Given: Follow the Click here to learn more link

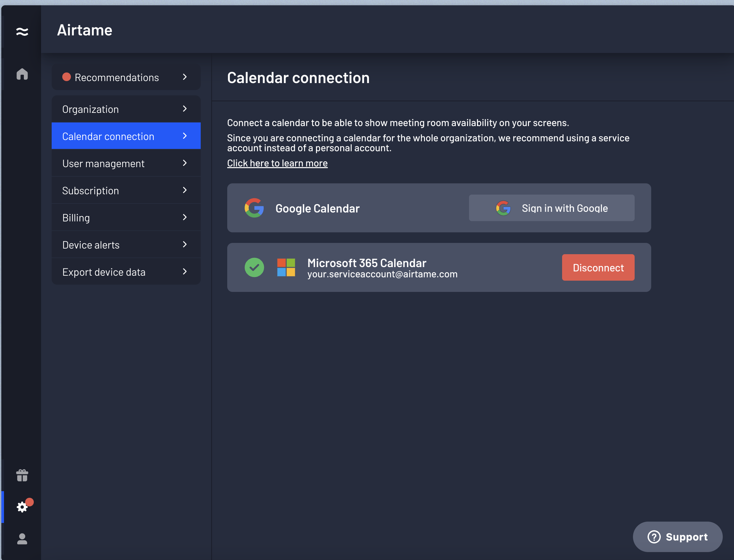Looking at the screenshot, I should 277,163.
